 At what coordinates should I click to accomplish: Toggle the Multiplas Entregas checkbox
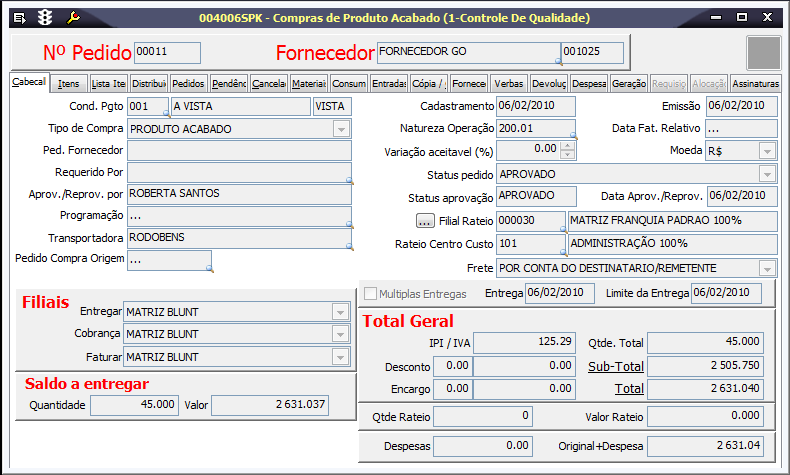(370, 294)
